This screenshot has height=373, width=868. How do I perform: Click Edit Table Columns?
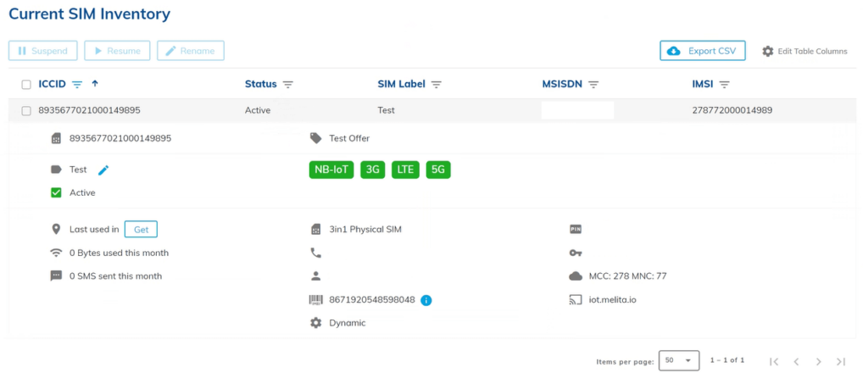click(x=804, y=51)
